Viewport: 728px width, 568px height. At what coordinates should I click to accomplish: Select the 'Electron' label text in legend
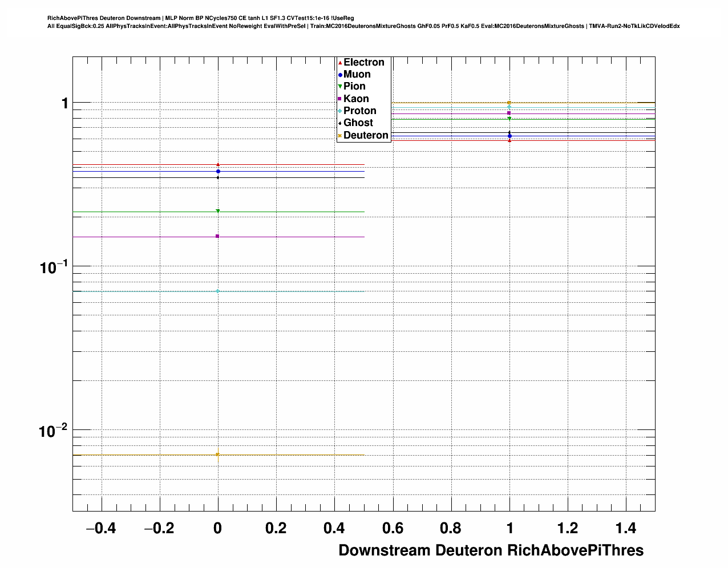coord(364,62)
